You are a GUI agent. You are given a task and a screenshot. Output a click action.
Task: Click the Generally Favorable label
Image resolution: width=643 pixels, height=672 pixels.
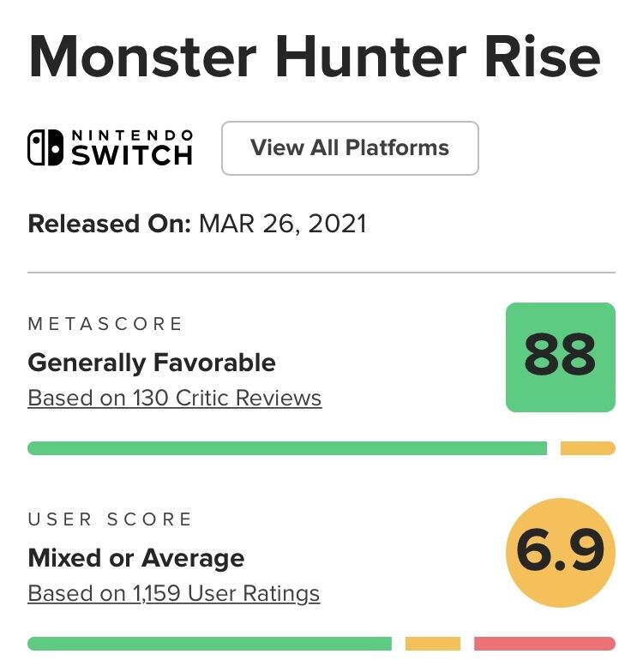152,363
